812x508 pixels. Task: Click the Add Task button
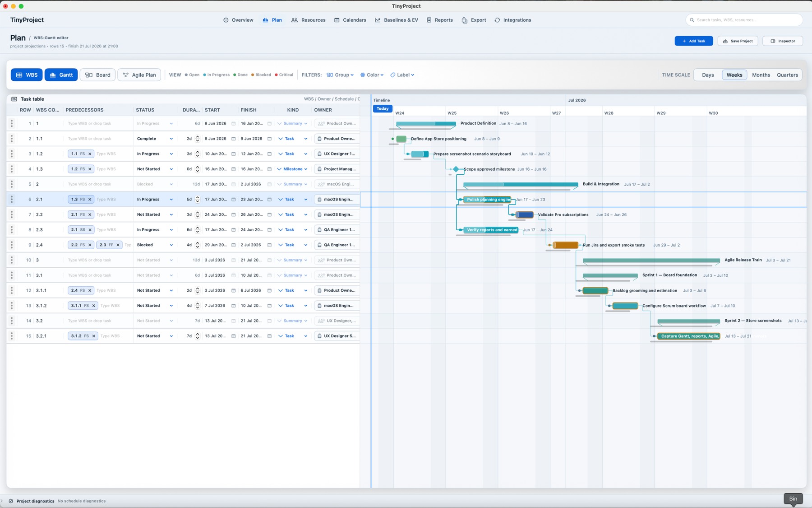693,41
